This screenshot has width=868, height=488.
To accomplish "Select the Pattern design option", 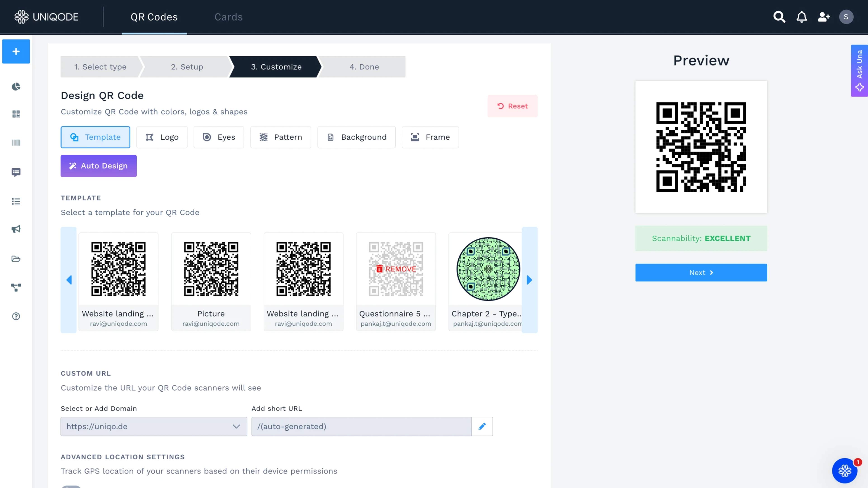I will pos(280,137).
